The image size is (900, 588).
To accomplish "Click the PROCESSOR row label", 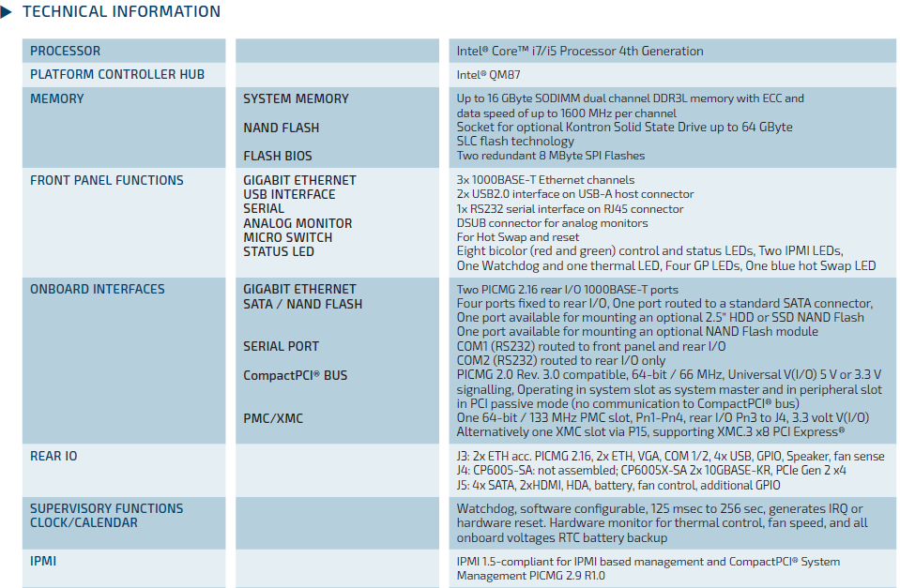I will (66, 51).
